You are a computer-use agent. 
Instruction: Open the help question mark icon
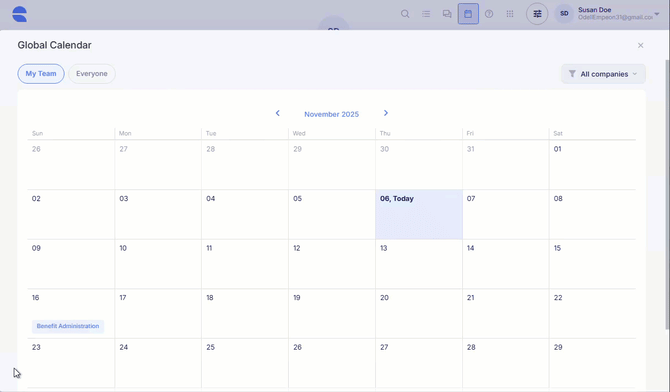click(x=489, y=14)
